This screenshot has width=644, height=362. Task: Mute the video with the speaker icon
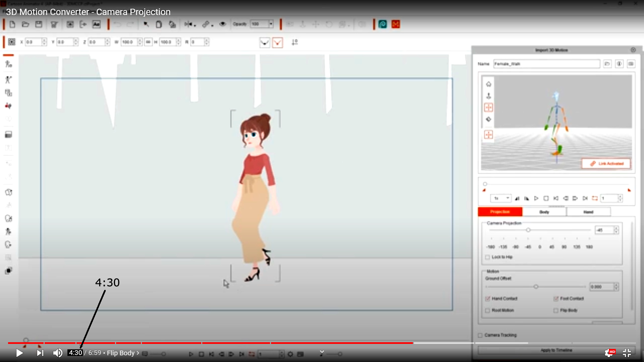pyautogui.click(x=58, y=353)
